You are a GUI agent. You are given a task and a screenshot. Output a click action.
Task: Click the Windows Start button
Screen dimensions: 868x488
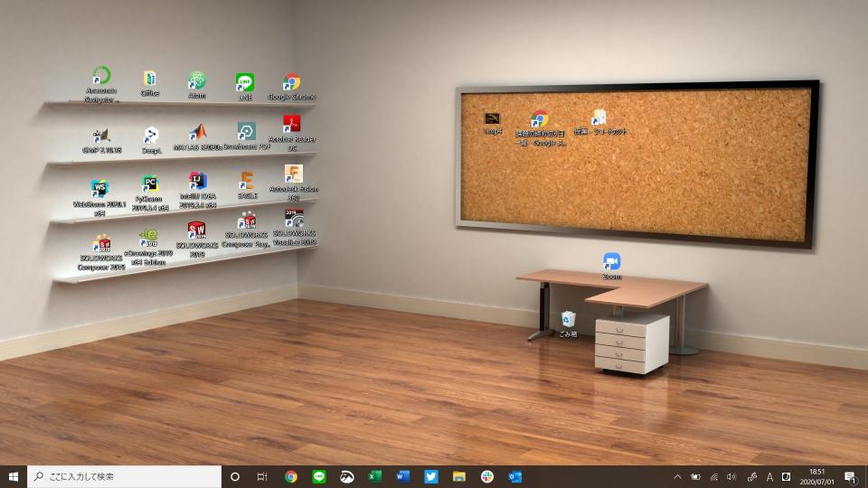pos(14,476)
